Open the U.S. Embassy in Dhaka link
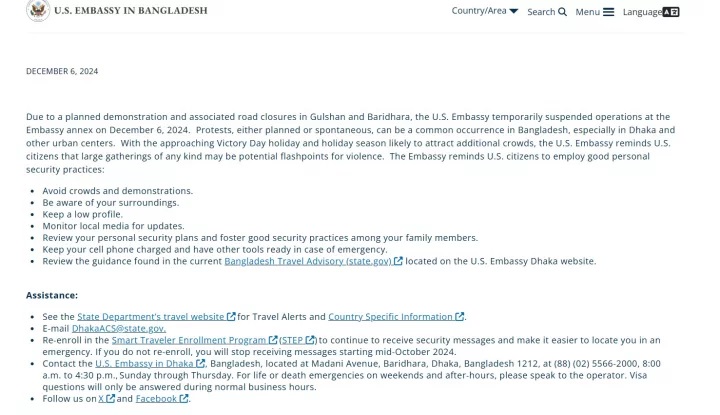 [144, 364]
